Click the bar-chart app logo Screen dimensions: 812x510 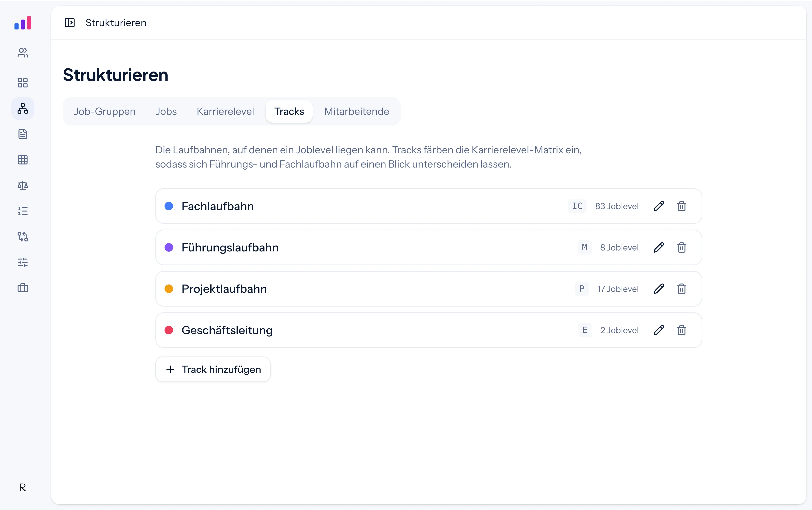click(x=23, y=23)
